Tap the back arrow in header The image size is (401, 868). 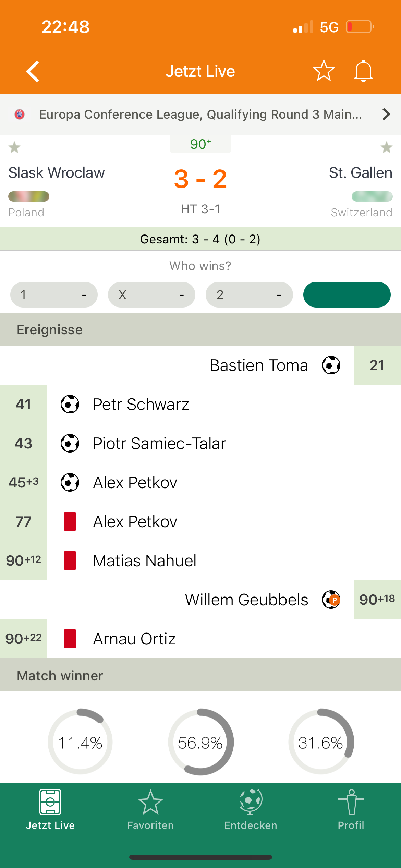tap(33, 71)
